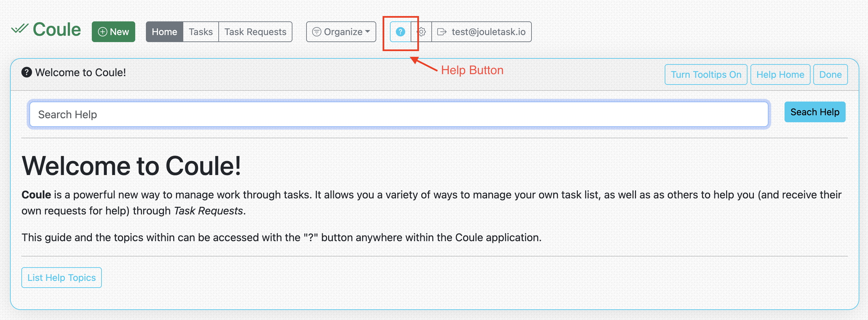The width and height of the screenshot is (868, 320).
Task: Expand the Organize dropdown
Action: pos(341,32)
